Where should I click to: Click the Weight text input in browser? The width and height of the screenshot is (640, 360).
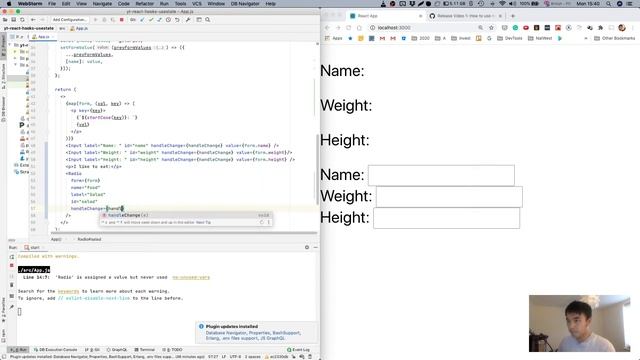click(449, 196)
